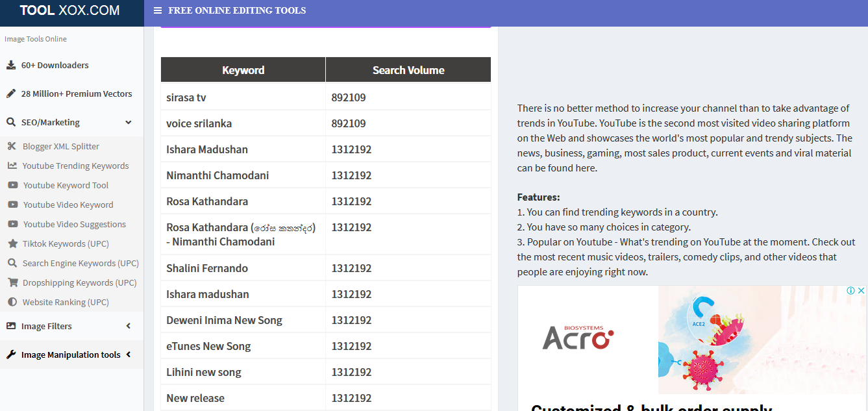Screen dimensions: 868x411
Task: Click the scissors icon for Blogger XML Splitter
Action: 12,146
